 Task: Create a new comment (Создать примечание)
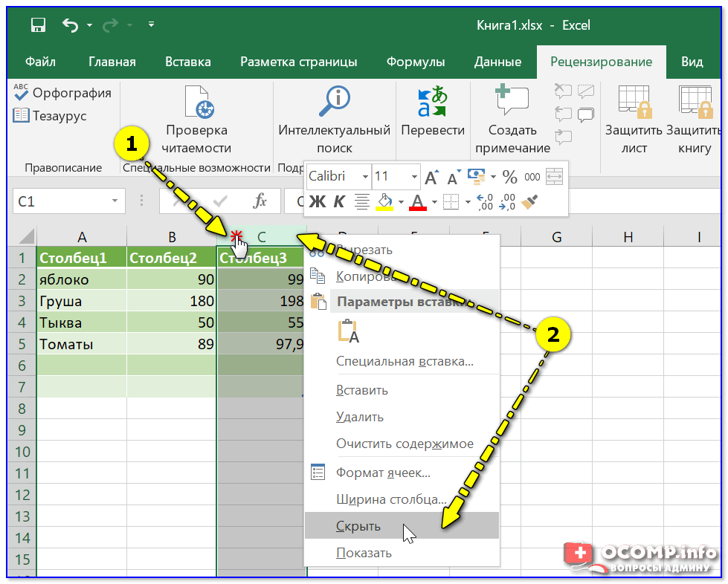pos(512,119)
